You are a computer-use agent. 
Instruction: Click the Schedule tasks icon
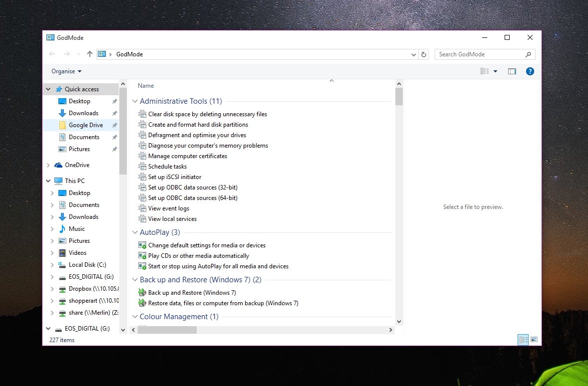point(142,167)
